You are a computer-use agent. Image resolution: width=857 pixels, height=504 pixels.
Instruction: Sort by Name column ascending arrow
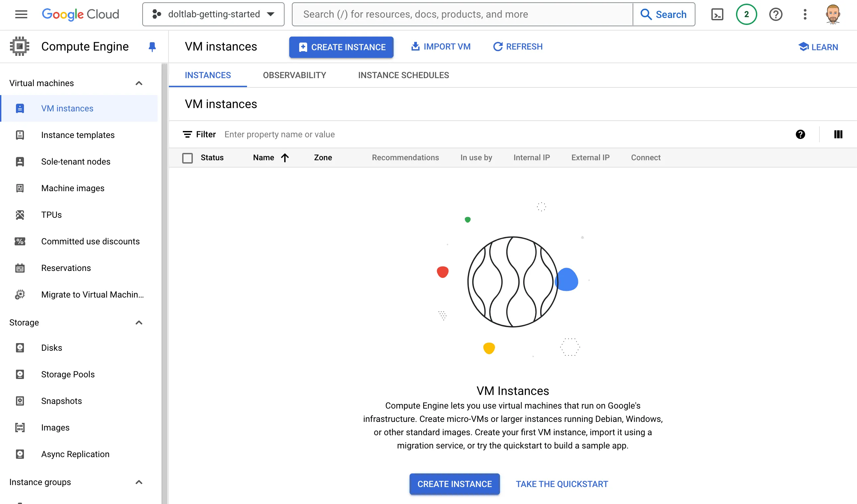(285, 158)
